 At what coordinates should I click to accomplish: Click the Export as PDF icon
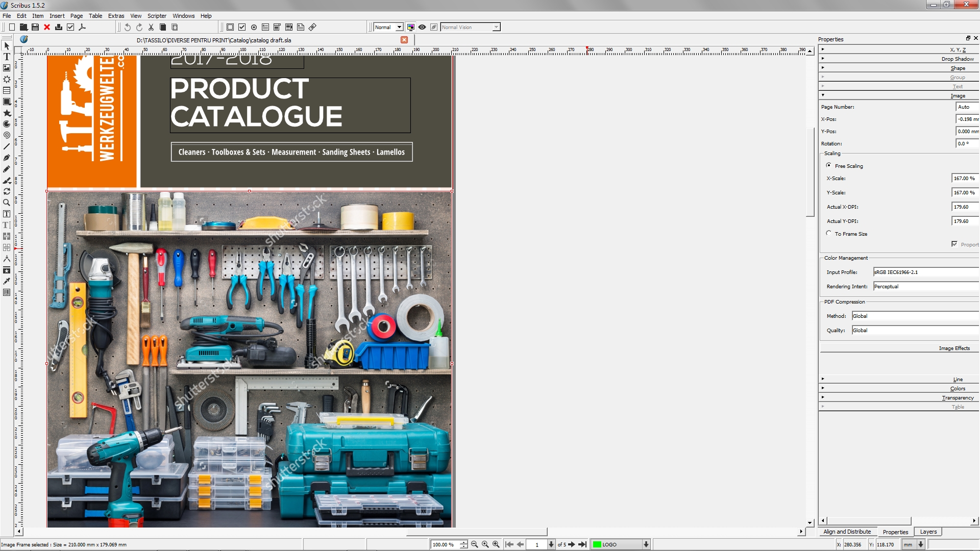point(82,27)
